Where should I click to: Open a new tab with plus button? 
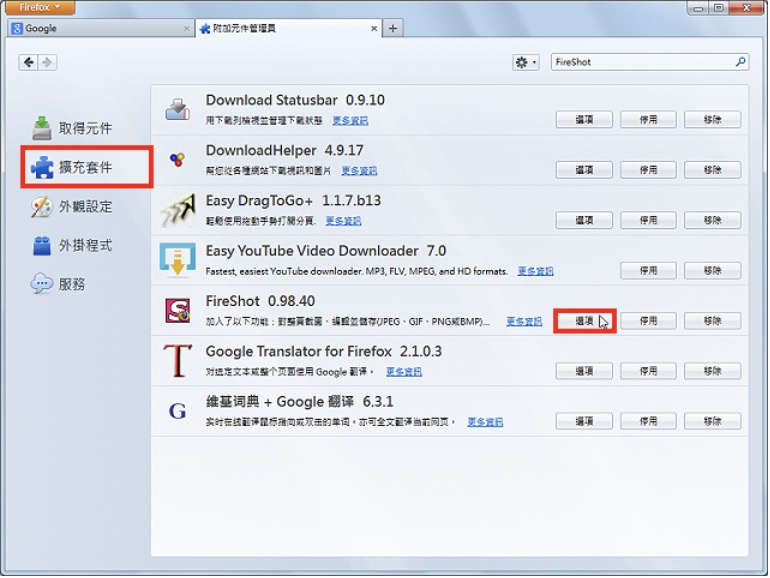393,28
